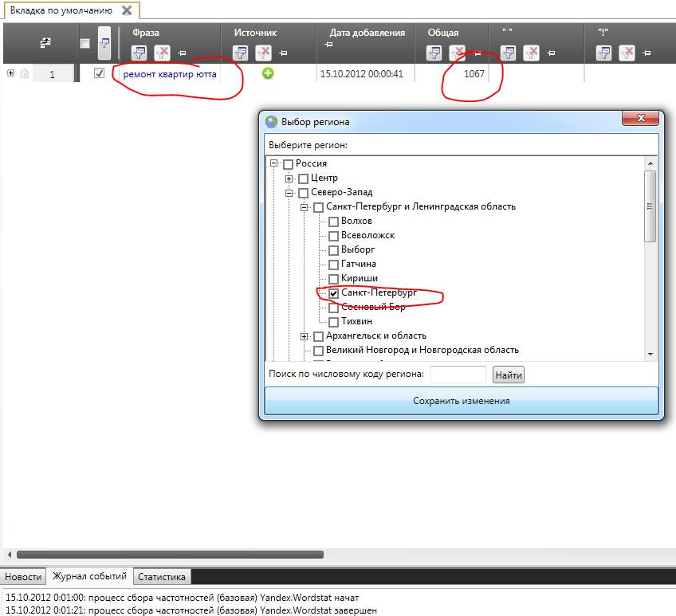Check the Северо-Запад region checkbox
This screenshot has width=676, height=616.
[x=304, y=193]
